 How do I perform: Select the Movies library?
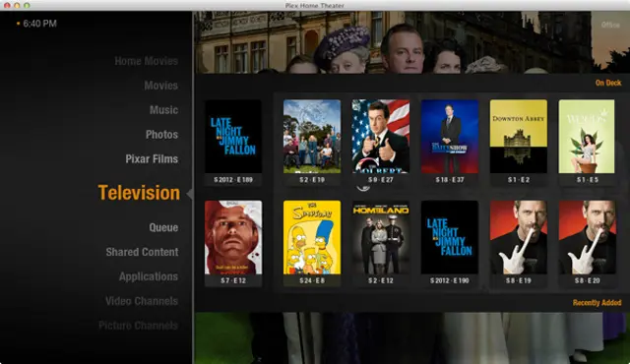point(160,86)
